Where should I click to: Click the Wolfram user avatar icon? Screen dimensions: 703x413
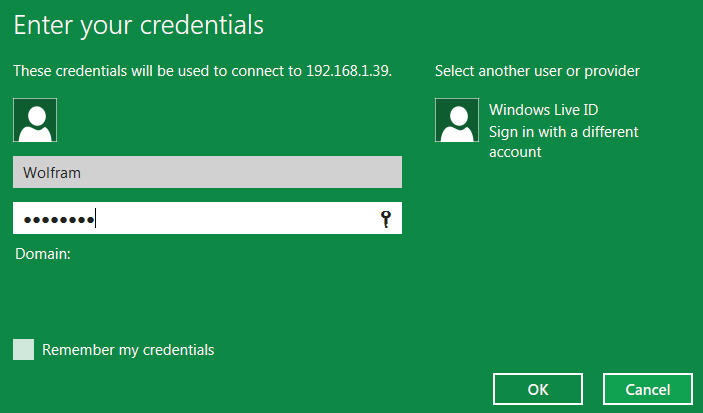(x=35, y=120)
